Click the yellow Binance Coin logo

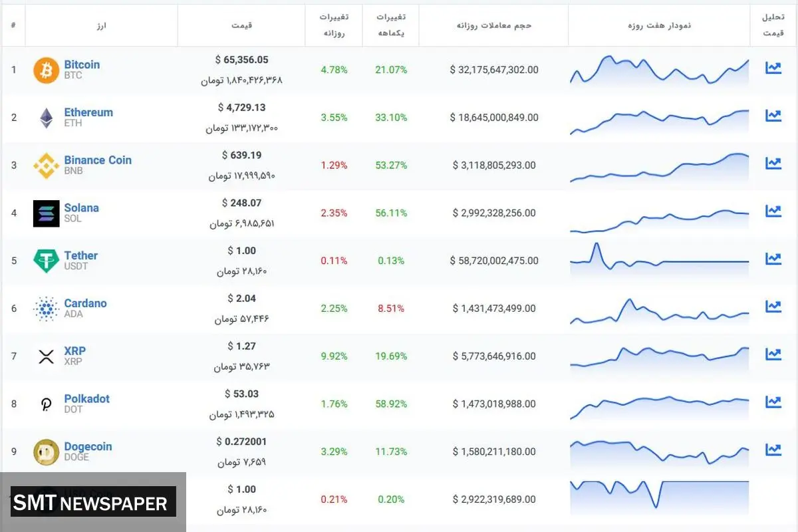tap(46, 166)
